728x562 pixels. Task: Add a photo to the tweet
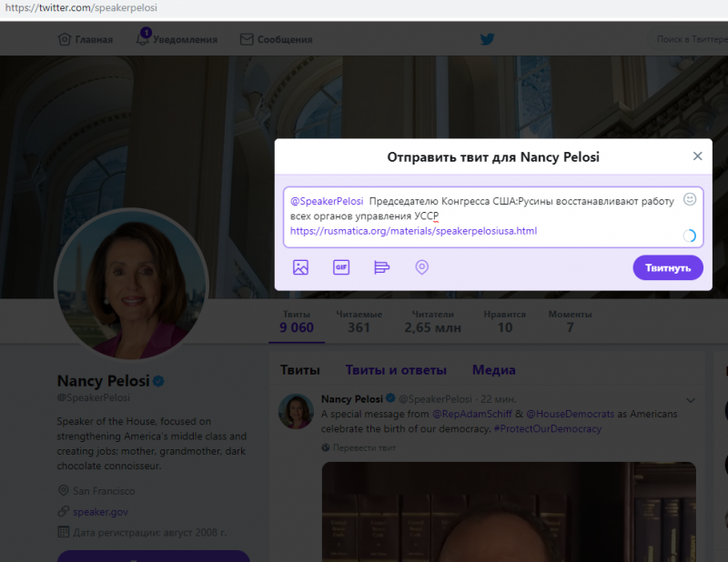click(x=300, y=267)
